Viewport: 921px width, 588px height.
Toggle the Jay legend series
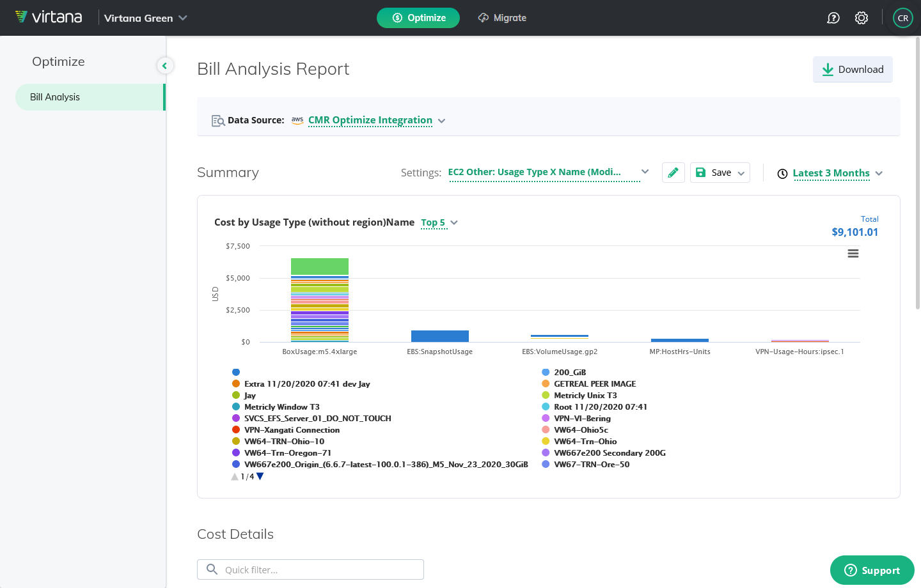point(244,396)
